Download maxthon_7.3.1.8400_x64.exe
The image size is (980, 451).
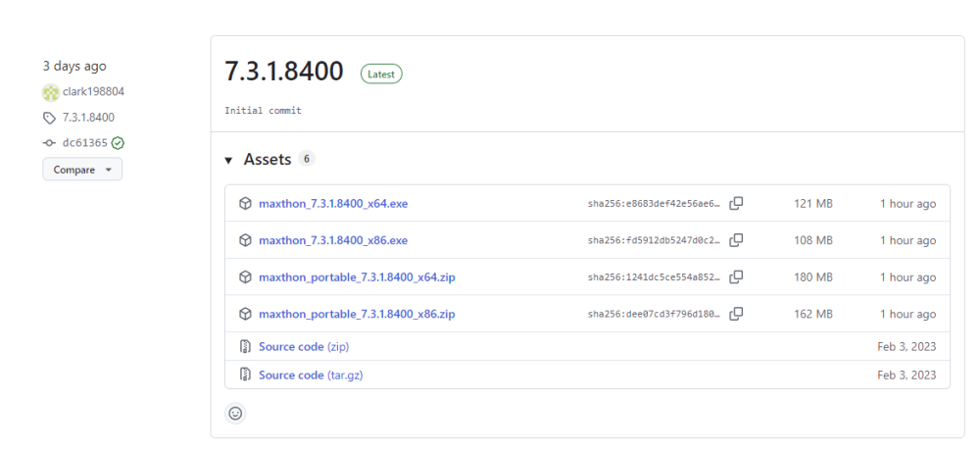coord(332,204)
